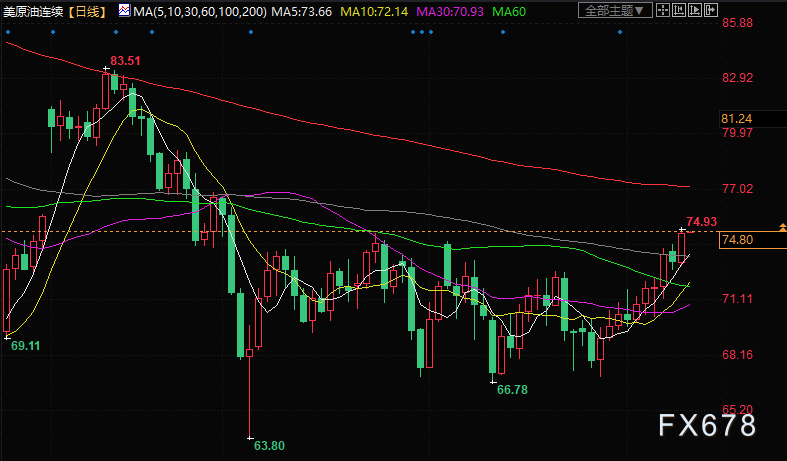
Task: Open the MA indicator settings icon
Action: click(x=124, y=10)
